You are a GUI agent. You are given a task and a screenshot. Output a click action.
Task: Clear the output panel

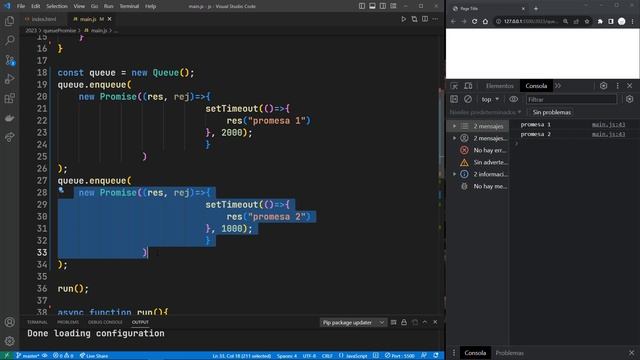[393, 322]
